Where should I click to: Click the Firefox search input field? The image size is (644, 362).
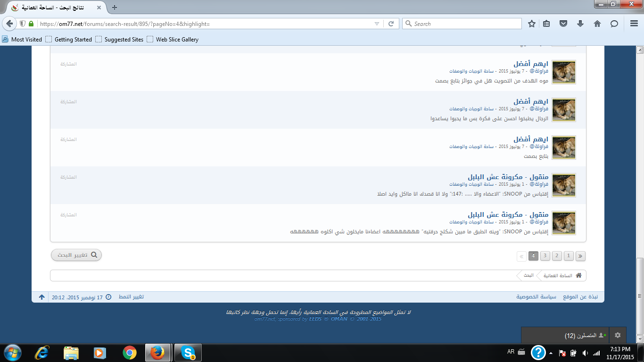point(462,24)
